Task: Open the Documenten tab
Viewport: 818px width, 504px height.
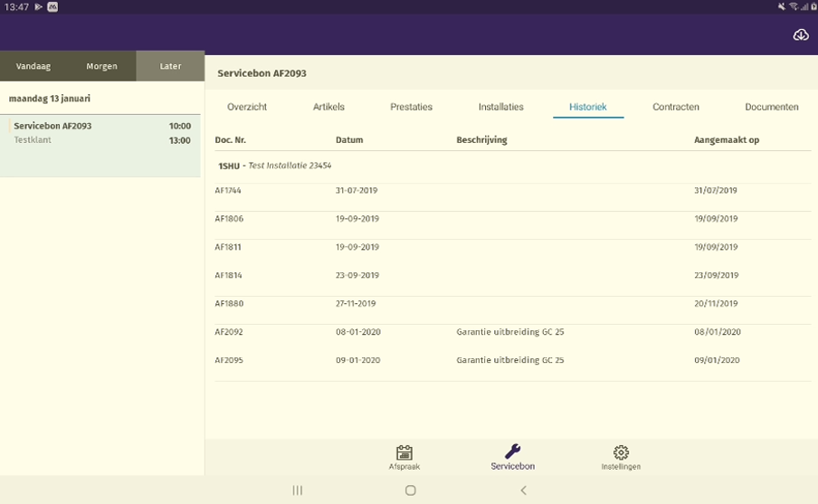Action: pos(771,107)
